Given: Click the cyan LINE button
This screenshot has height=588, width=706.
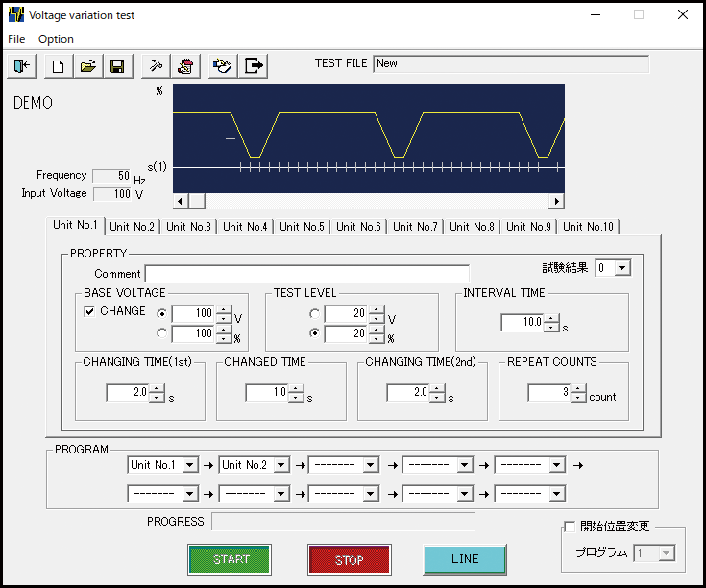Looking at the screenshot, I should (465, 559).
